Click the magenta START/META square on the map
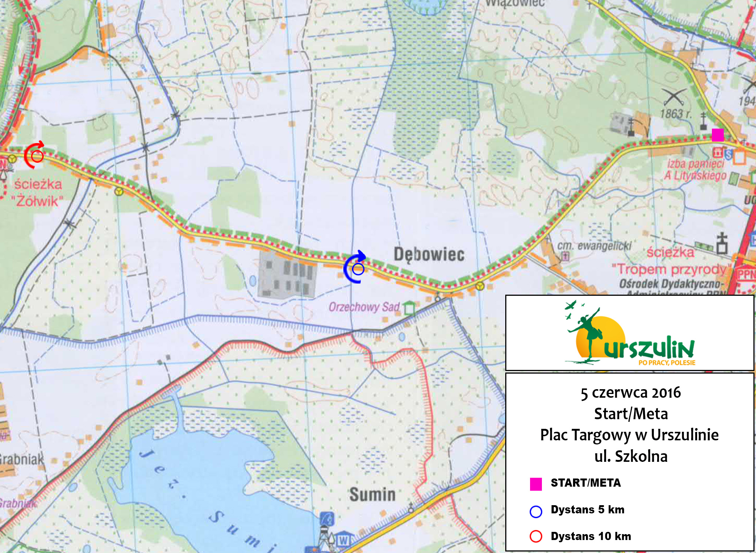756x553 pixels. click(717, 135)
